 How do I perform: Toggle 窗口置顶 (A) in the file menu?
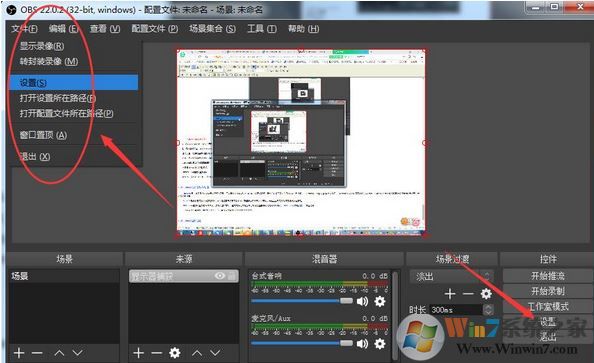(x=43, y=135)
